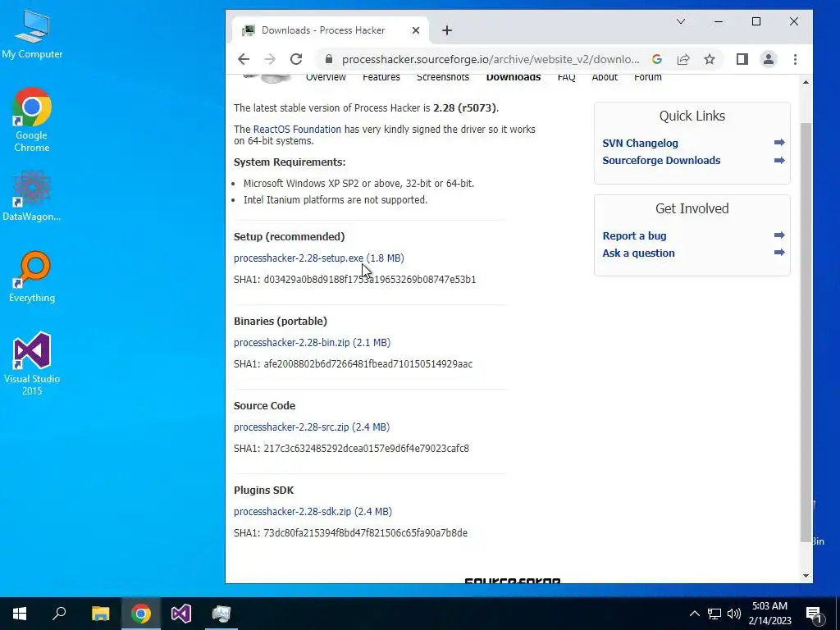Download processhacker-2.28-src.zip
This screenshot has width=840, height=630.
click(x=311, y=427)
